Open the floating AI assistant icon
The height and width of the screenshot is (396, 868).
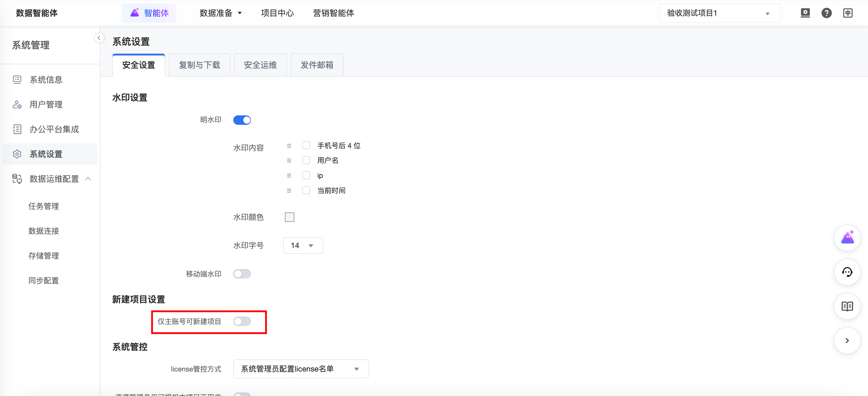coord(847,238)
